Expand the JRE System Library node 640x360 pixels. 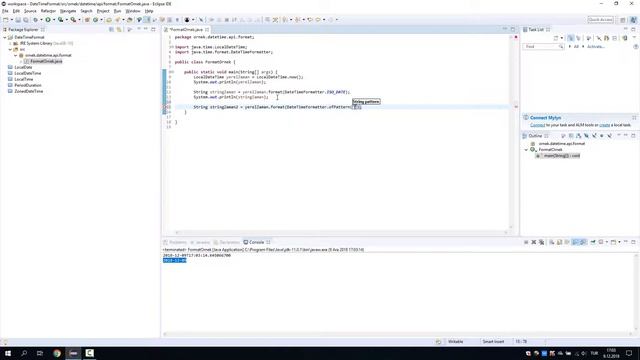[x=10, y=43]
